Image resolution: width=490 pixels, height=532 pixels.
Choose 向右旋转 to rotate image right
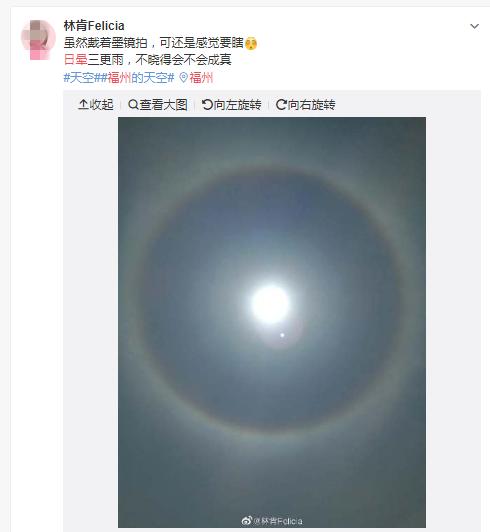pyautogui.click(x=306, y=104)
